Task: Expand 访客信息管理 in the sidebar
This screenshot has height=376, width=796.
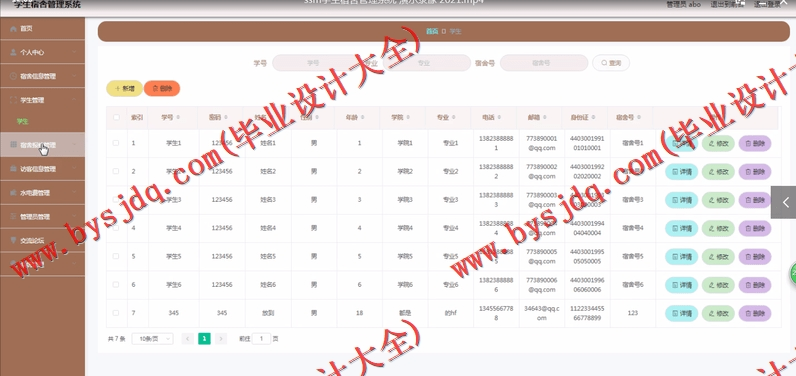Action: point(43,169)
